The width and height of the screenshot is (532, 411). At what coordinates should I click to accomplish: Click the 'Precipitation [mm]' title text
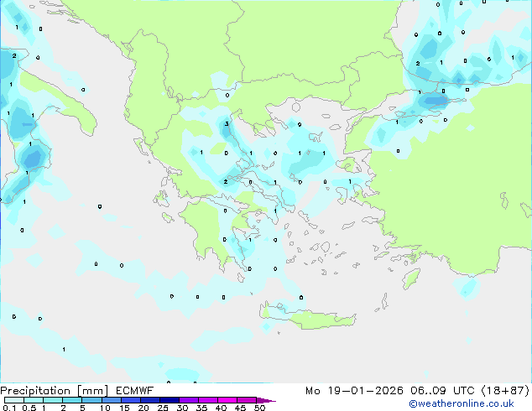click(54, 391)
